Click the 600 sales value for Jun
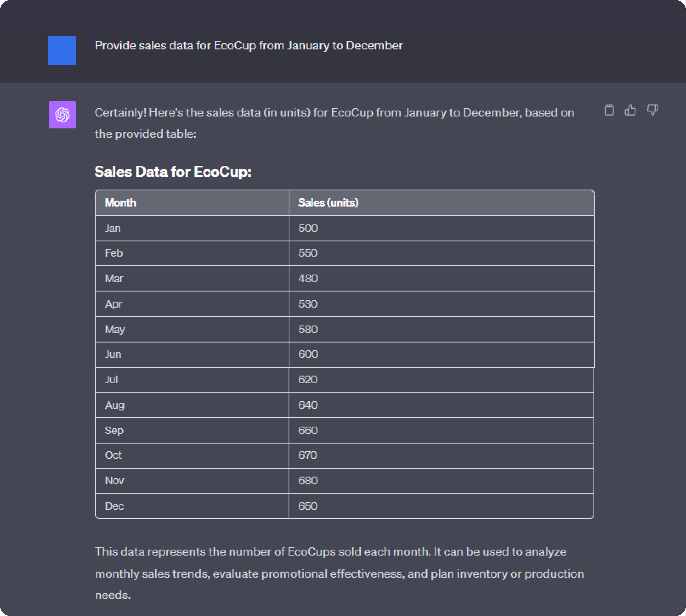The width and height of the screenshot is (686, 616). click(308, 354)
